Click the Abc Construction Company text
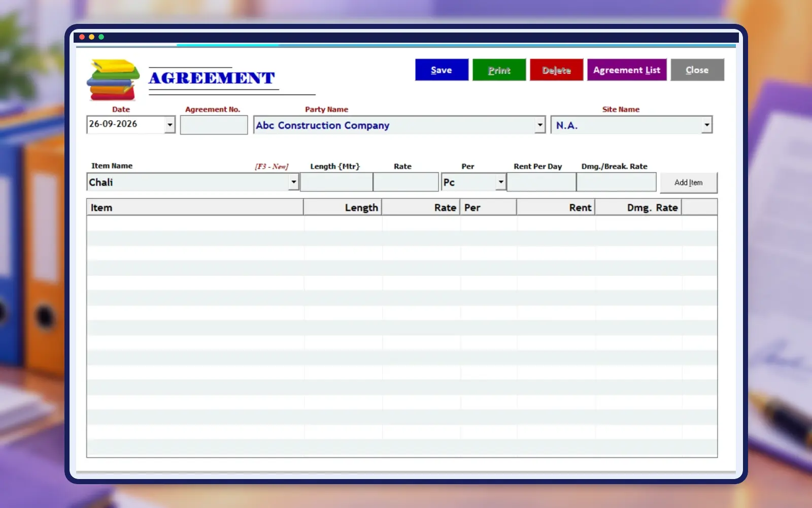The width and height of the screenshot is (812, 508). (323, 125)
